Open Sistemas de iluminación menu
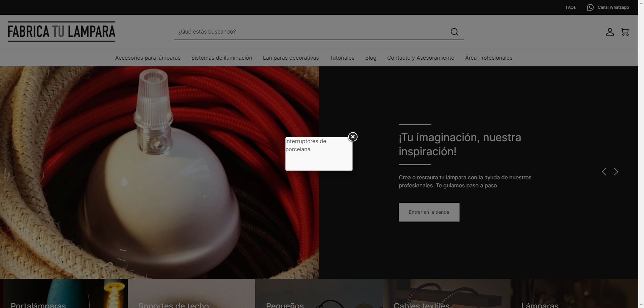The height and width of the screenshot is (308, 644). (222, 58)
